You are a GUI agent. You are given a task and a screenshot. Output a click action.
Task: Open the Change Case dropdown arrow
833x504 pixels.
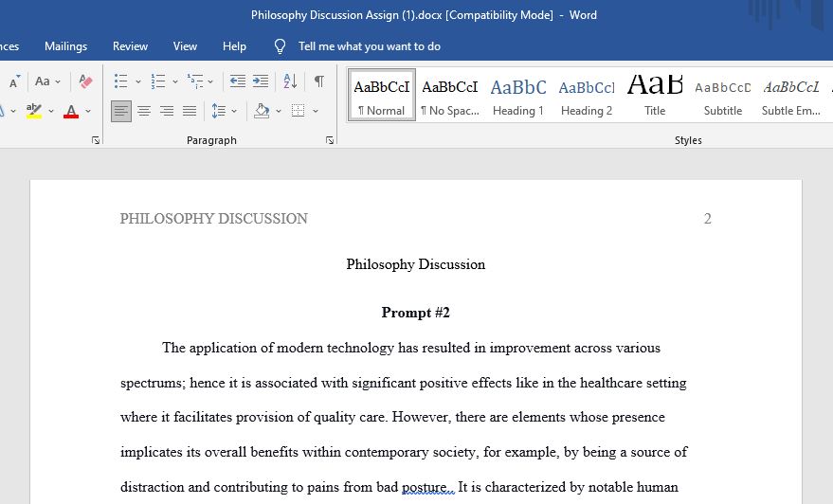58,81
